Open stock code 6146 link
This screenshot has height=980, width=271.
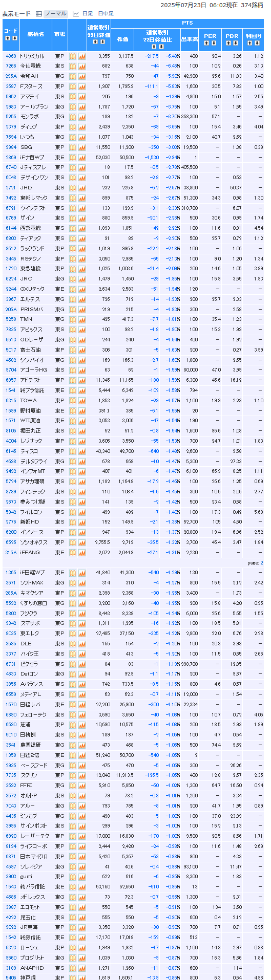point(11,451)
